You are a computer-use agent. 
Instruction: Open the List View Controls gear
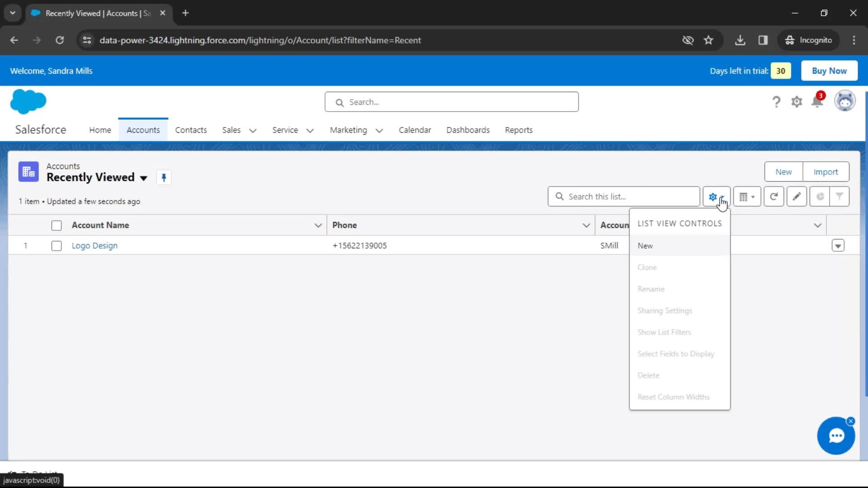coord(716,197)
